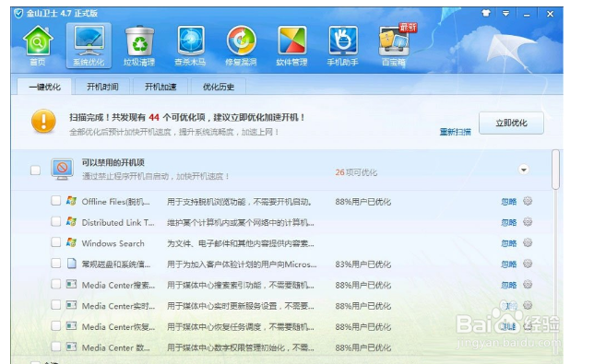Viewport: 594px width, 364px height.
Task: Click the document icon of 常规磁盘和系统信...
Action: tap(71, 263)
